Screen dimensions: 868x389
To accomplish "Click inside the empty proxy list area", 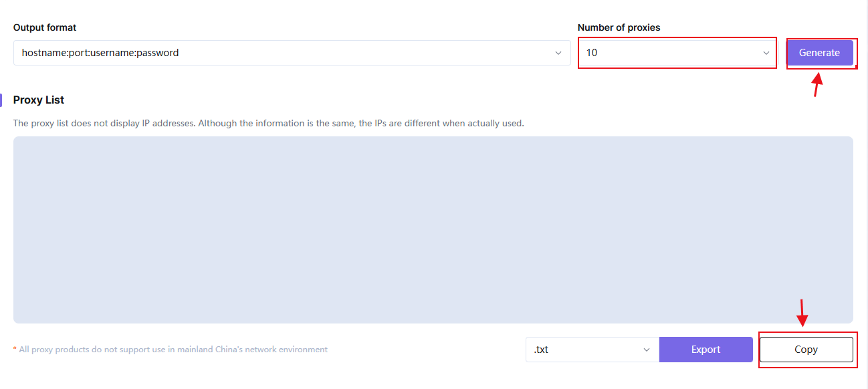I will pyautogui.click(x=433, y=230).
